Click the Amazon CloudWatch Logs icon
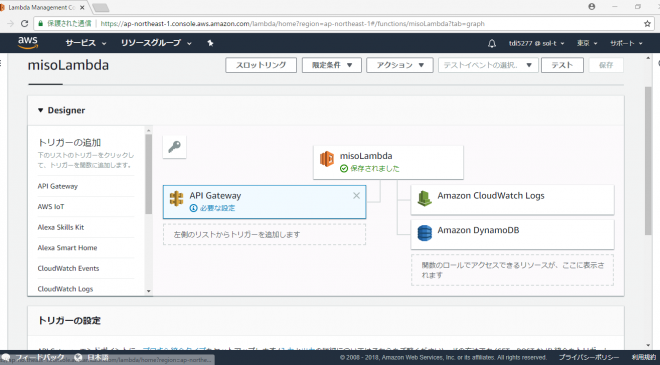Image resolution: width=660 pixels, height=365 pixels. pyautogui.click(x=424, y=198)
